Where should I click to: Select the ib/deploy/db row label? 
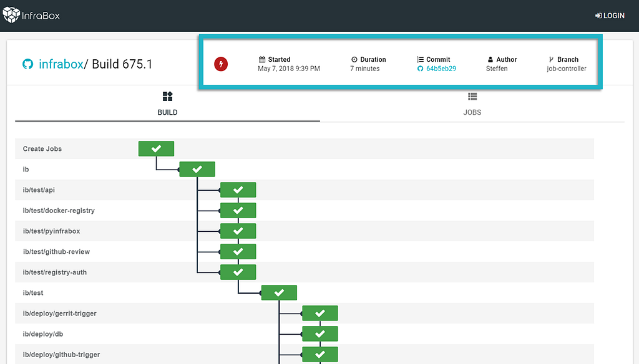(43, 334)
